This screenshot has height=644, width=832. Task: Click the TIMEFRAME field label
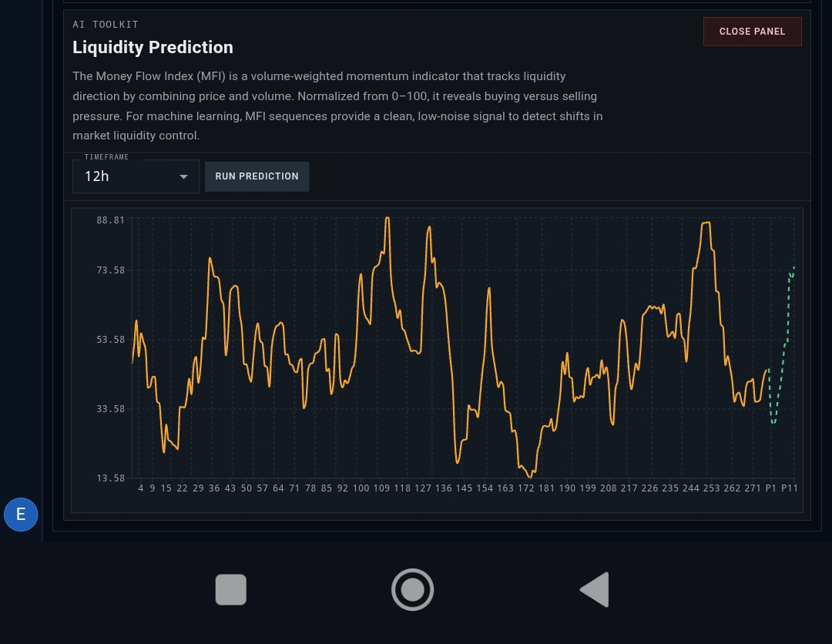106,157
